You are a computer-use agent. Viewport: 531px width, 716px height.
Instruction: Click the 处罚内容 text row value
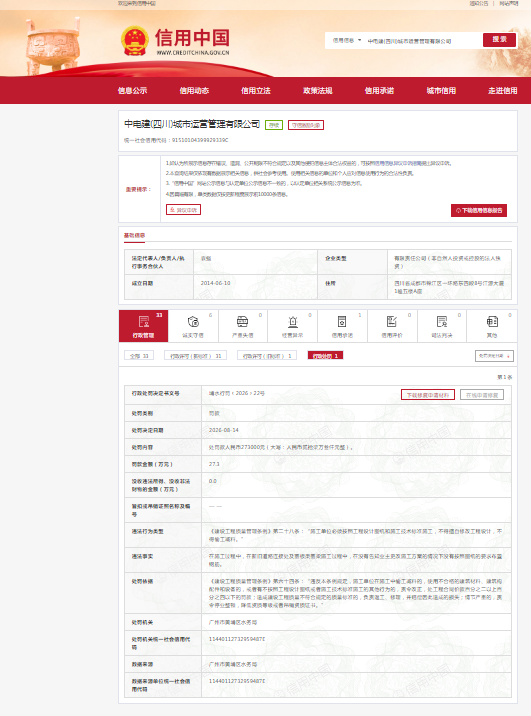[x=281, y=448]
